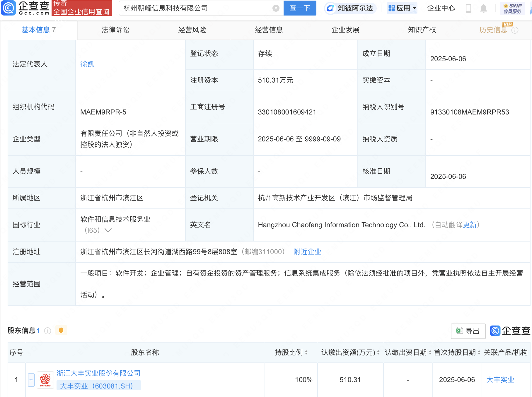Open 附近企业 link
The width and height of the screenshot is (532, 397).
pos(307,252)
